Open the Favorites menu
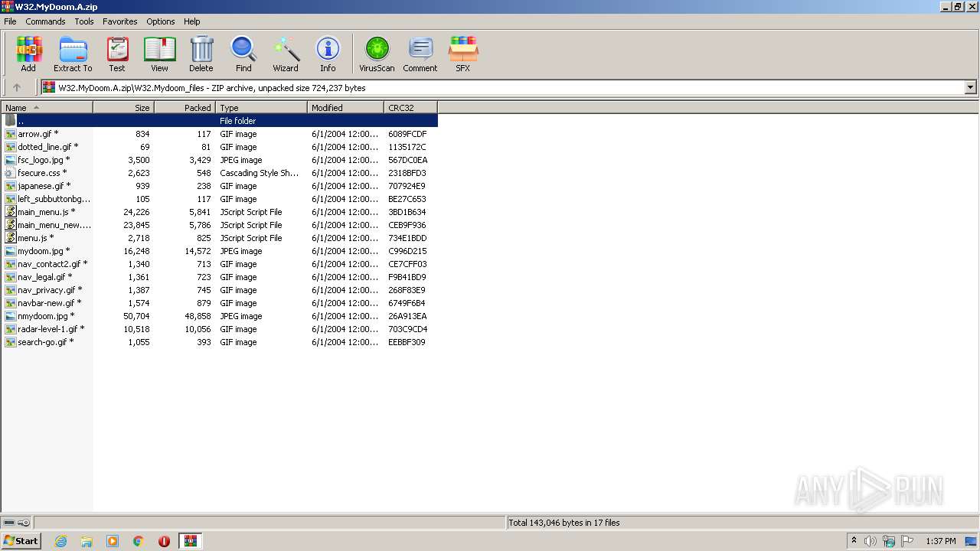980x551 pixels. pos(120,21)
